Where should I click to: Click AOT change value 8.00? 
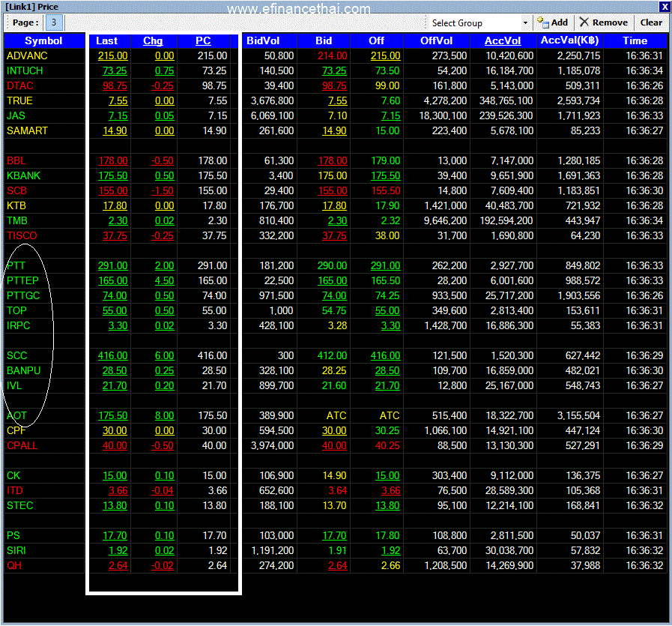coord(165,416)
